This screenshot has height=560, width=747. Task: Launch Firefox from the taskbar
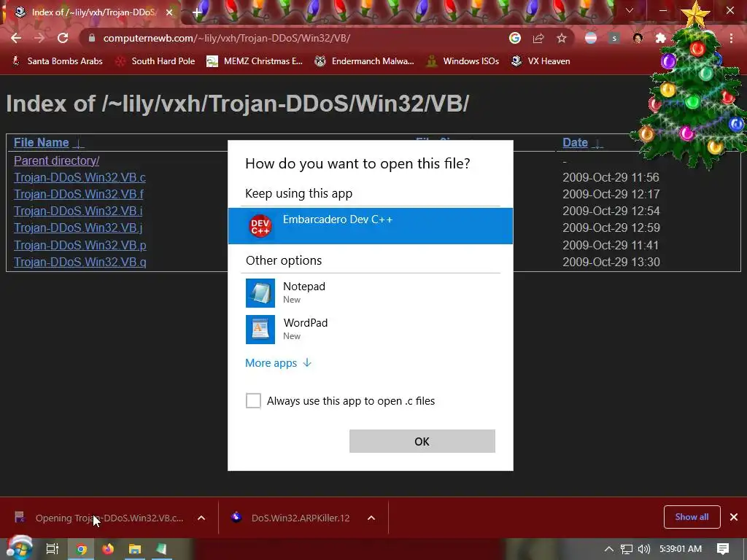pos(108,549)
